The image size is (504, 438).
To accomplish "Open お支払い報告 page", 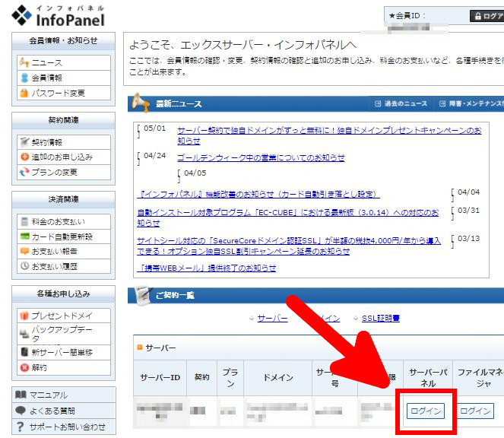I will coord(64,251).
